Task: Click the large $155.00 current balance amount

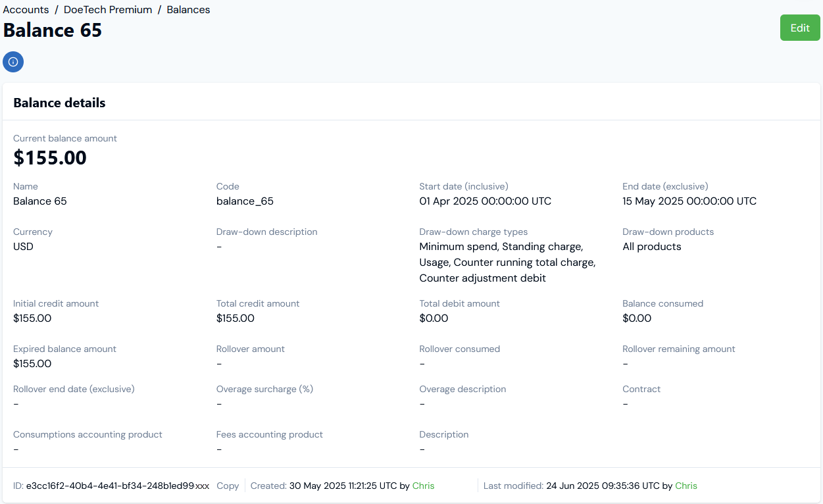Action: click(x=50, y=158)
